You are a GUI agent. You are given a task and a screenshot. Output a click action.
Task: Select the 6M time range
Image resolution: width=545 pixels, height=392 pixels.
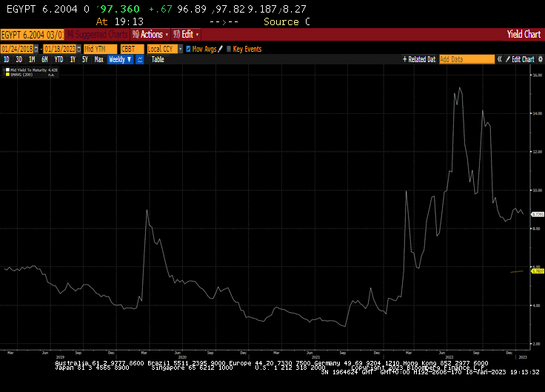[x=44, y=59]
